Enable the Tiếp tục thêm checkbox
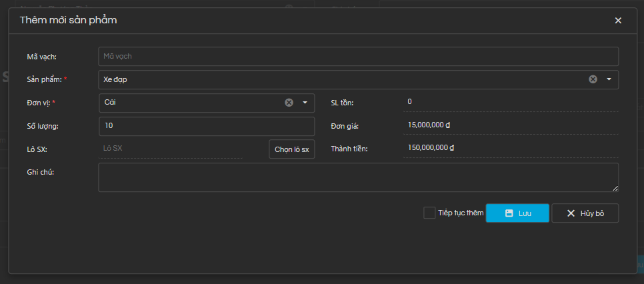The width and height of the screenshot is (644, 284). pos(429,213)
